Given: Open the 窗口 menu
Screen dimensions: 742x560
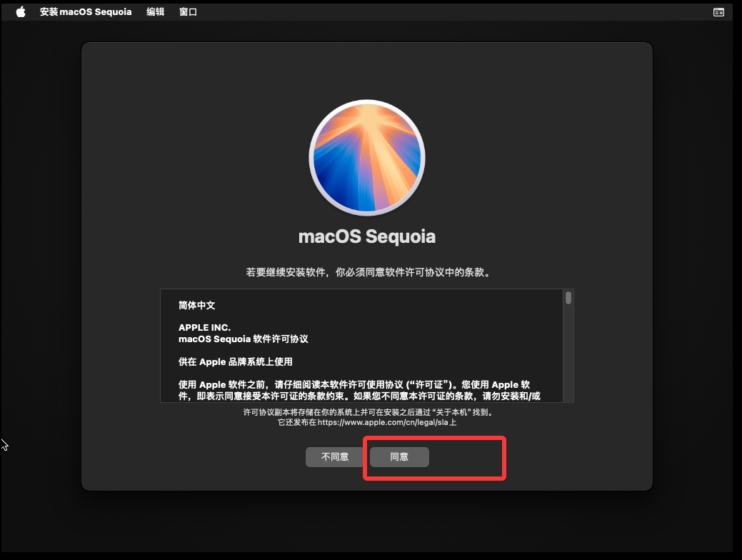Looking at the screenshot, I should point(188,12).
